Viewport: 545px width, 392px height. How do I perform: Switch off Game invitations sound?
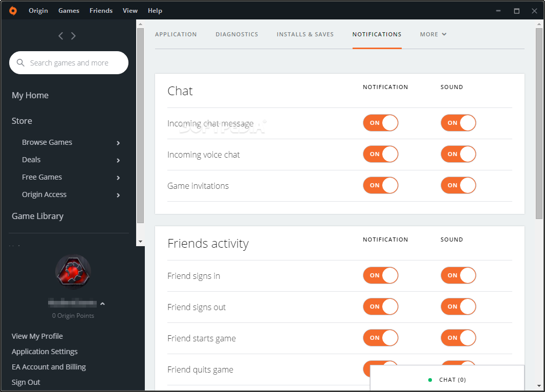click(x=458, y=185)
